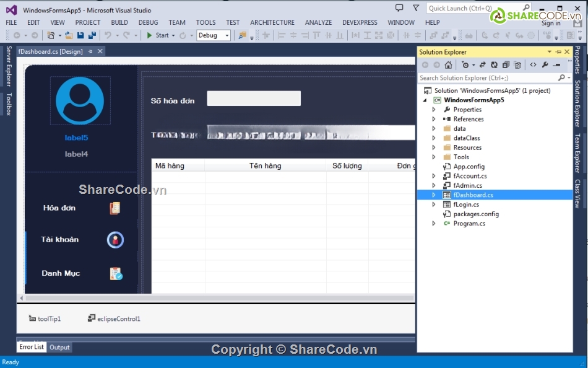
Task: Click the Save icon in the toolbar
Action: pyautogui.click(x=80, y=35)
